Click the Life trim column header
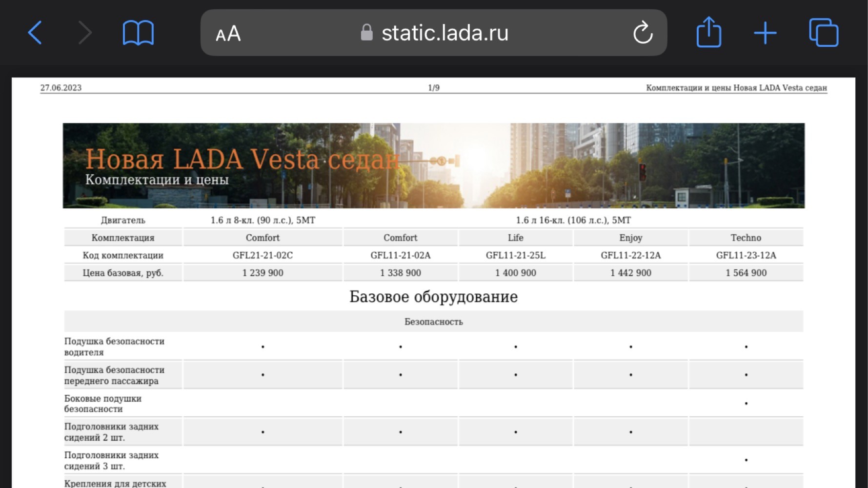The width and height of the screenshot is (868, 488). pyautogui.click(x=516, y=238)
